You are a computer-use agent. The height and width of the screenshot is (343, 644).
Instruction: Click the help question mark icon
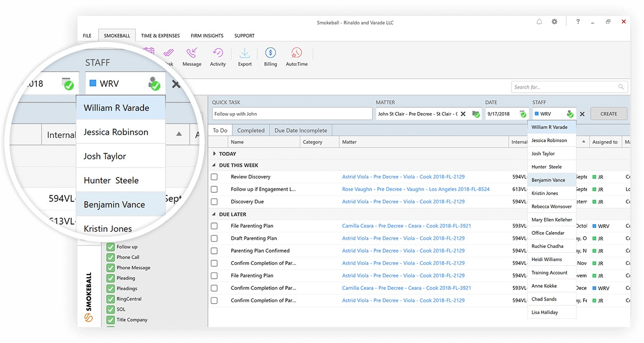coord(578,22)
